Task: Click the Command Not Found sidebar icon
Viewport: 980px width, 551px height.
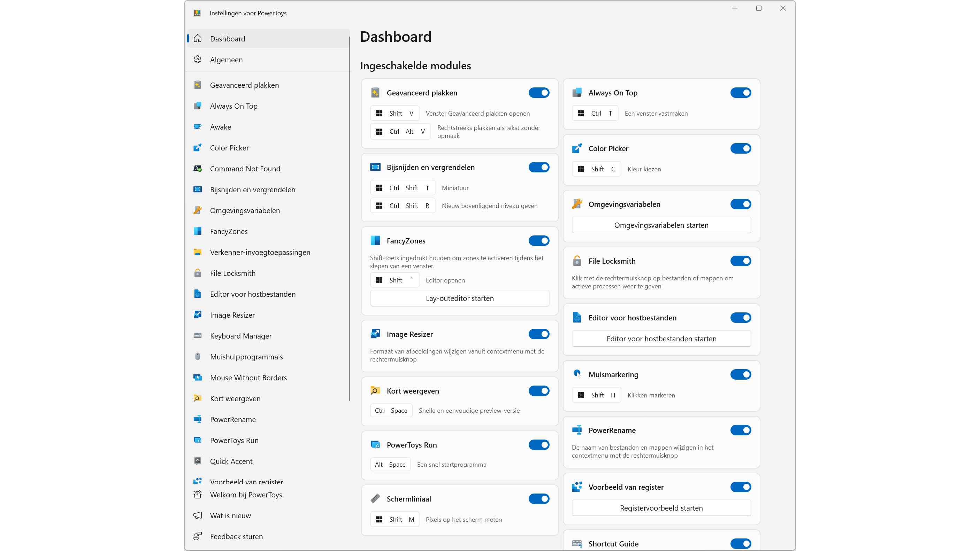Action: tap(198, 169)
